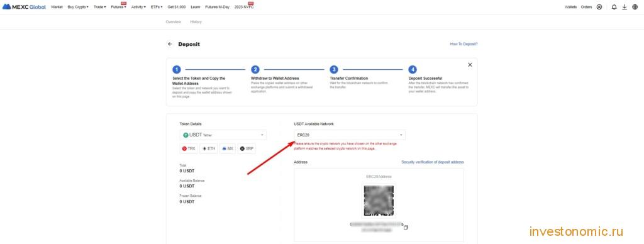Viewport: 644px width, 244px height.
Task: Open the user profile icon
Action: coord(599,7)
